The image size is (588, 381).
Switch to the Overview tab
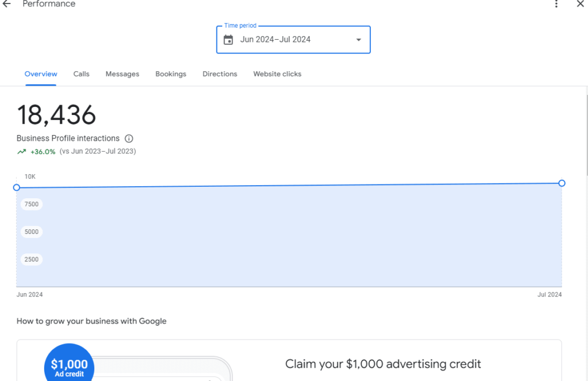[41, 74]
